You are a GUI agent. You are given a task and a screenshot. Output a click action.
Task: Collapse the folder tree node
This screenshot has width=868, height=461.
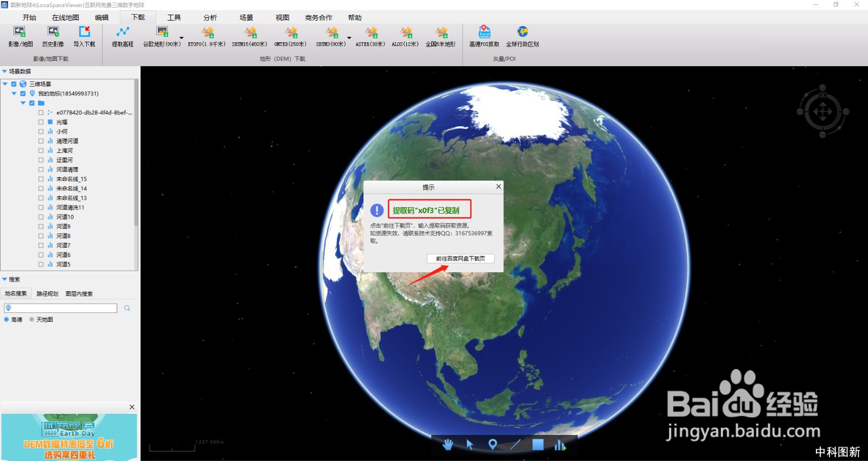pos(23,103)
